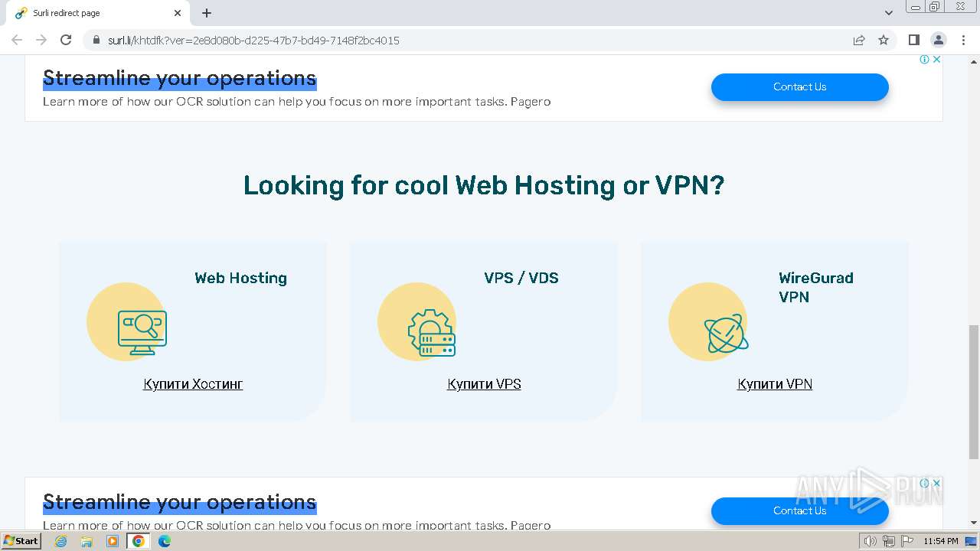Open the Chrome profile avatar menu
This screenshot has height=551, width=980.
tap(939, 40)
